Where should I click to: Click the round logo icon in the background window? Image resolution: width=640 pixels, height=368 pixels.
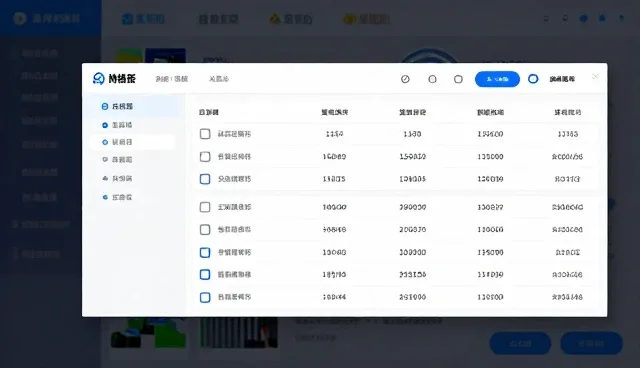coord(20,18)
